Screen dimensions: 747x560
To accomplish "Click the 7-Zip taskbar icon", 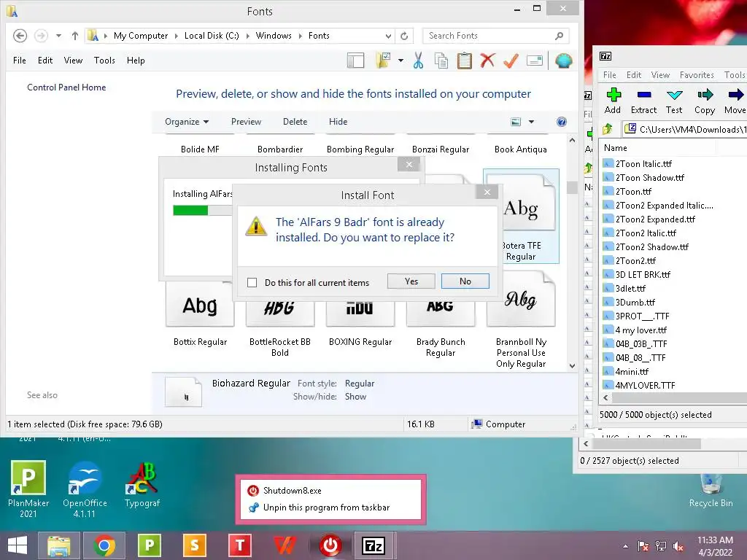I will [x=374, y=545].
